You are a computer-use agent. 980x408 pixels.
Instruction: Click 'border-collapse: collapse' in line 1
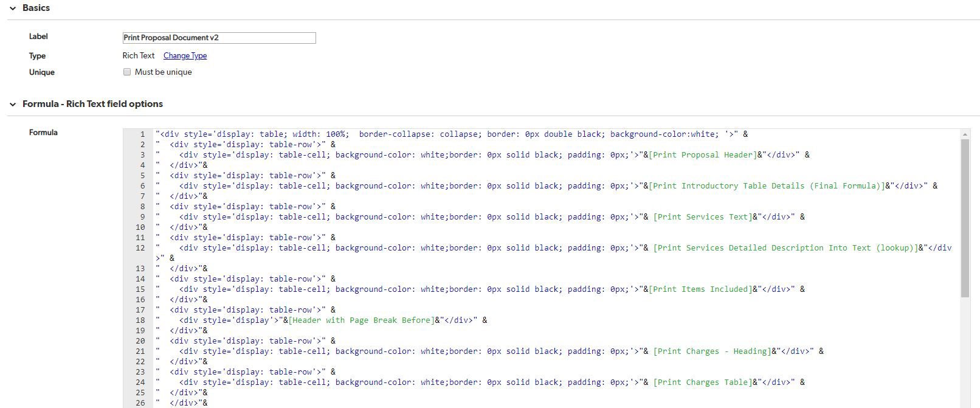tap(418, 134)
